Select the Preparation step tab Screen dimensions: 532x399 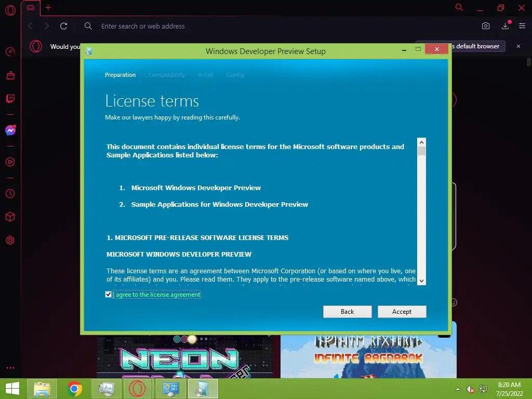coord(120,75)
